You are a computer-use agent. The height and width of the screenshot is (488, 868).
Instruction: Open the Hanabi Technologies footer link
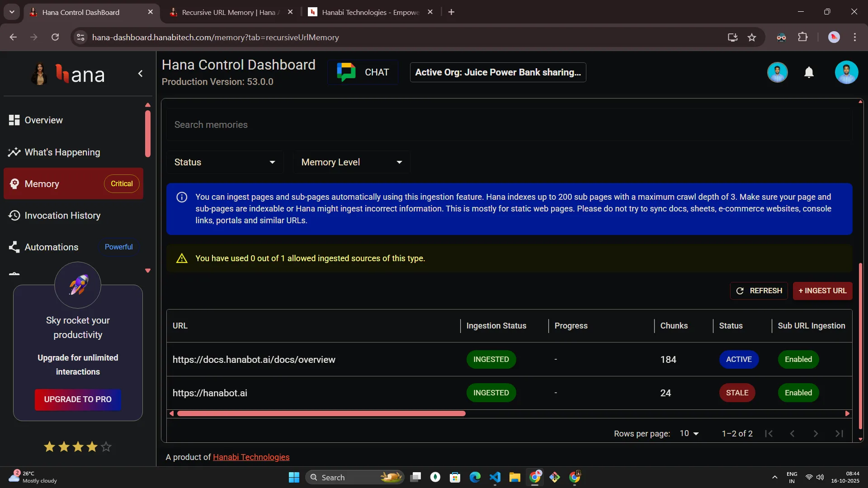[x=251, y=457]
